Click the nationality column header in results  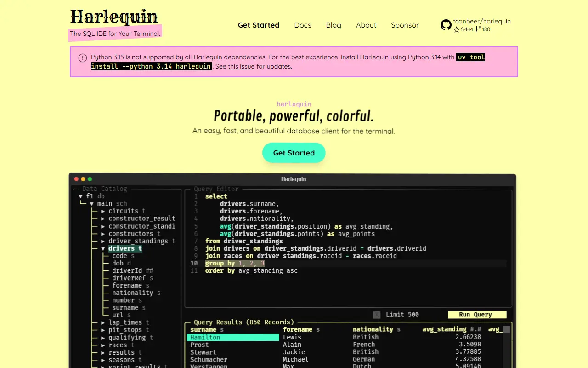376,329
